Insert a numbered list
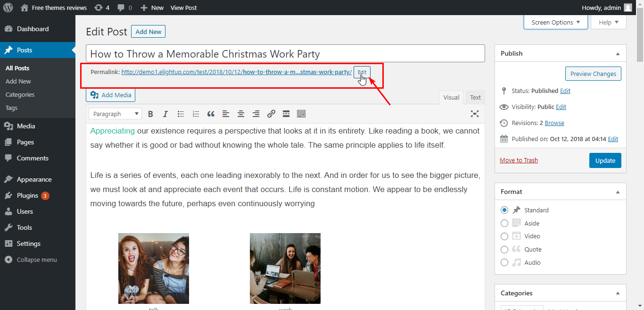Image resolution: width=644 pixels, height=310 pixels. tap(196, 114)
